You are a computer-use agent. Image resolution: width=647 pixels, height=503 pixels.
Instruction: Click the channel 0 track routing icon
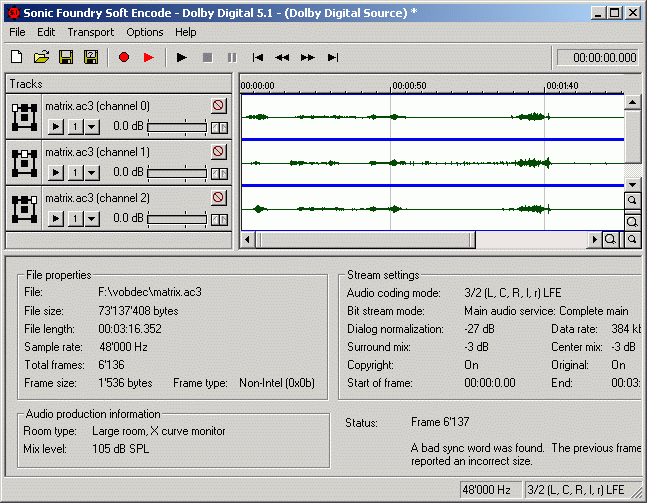point(24,117)
